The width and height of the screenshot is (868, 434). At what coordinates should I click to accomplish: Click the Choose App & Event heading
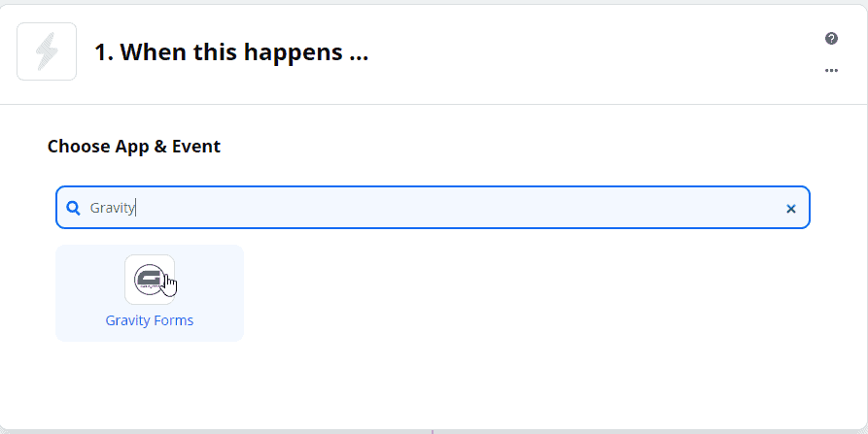pyautogui.click(x=134, y=146)
